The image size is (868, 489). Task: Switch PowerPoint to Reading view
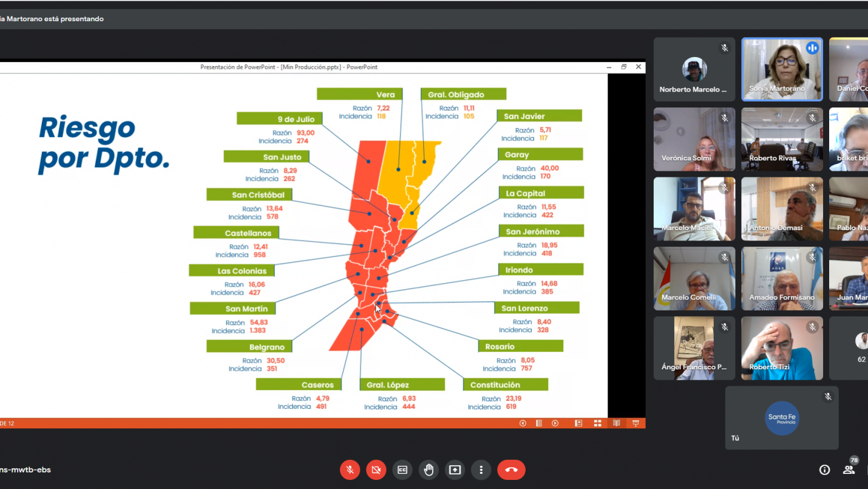(617, 423)
